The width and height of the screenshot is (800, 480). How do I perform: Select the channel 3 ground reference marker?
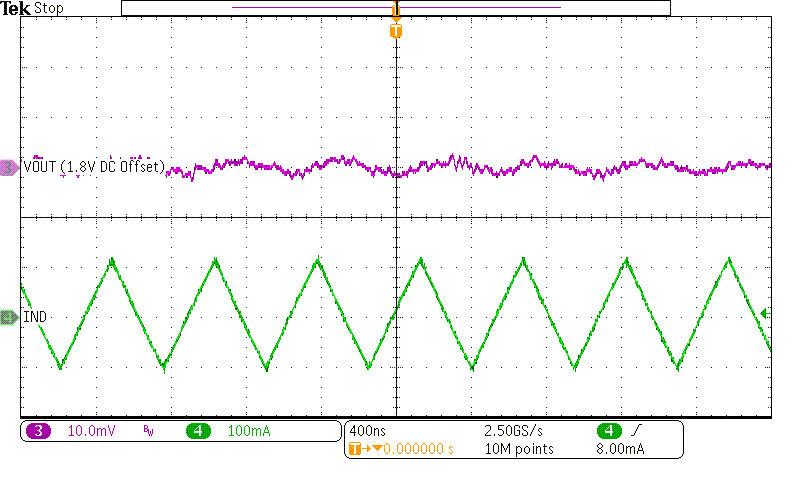point(9,167)
